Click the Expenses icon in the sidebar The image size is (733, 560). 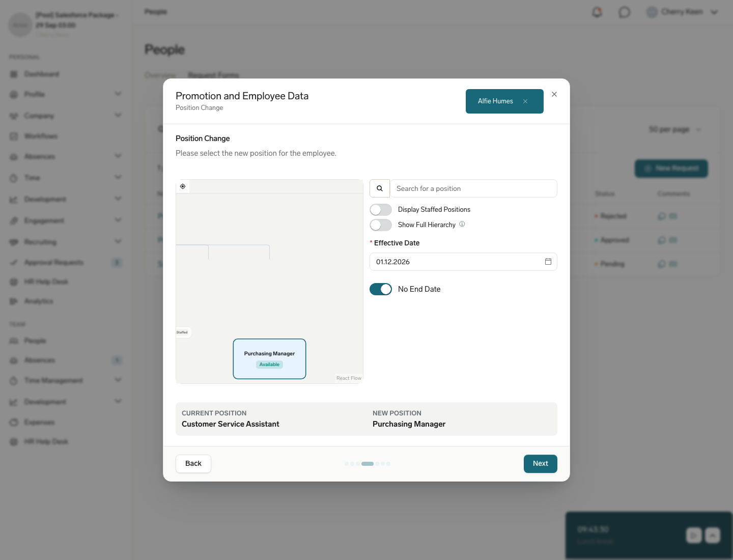14,423
